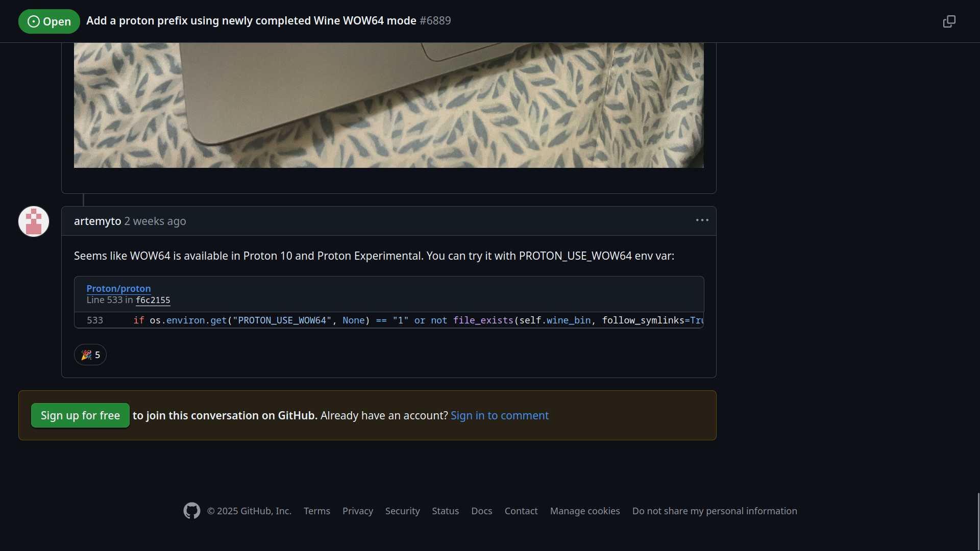Open commit f6c2155 link
The width and height of the screenshot is (980, 551).
coord(153,300)
